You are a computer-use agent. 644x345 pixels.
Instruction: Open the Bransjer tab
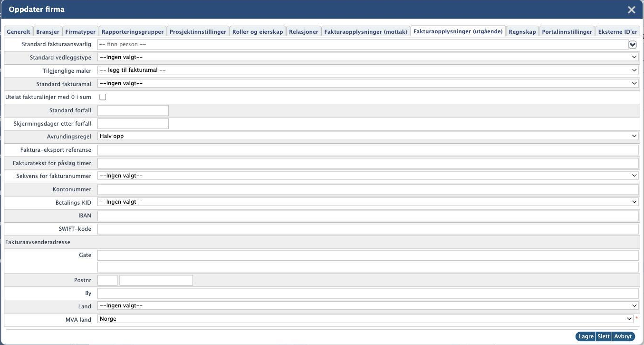[x=48, y=31]
